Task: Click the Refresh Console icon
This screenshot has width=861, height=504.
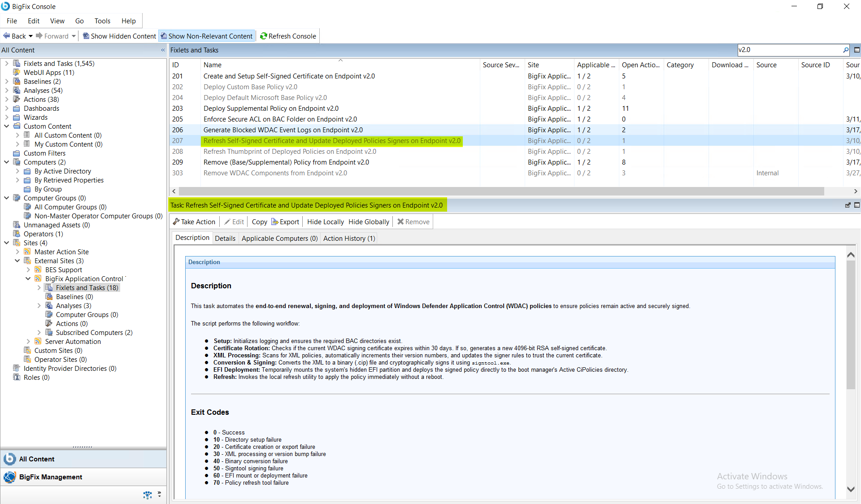Action: (x=263, y=36)
